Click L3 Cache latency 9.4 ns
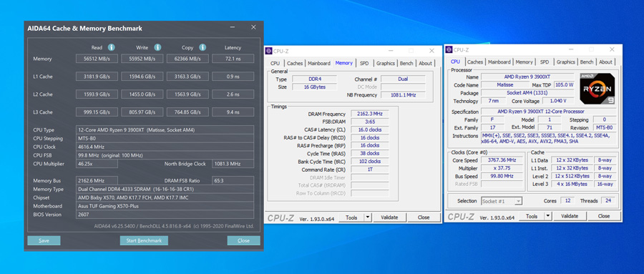The image size is (644, 274). [x=233, y=112]
